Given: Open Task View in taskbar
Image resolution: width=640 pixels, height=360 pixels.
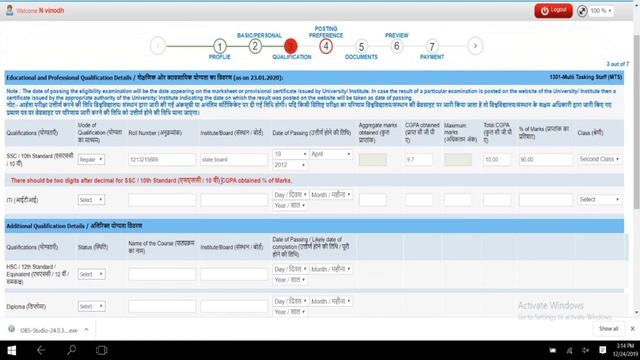Looking at the screenshot, I should click(101, 350).
